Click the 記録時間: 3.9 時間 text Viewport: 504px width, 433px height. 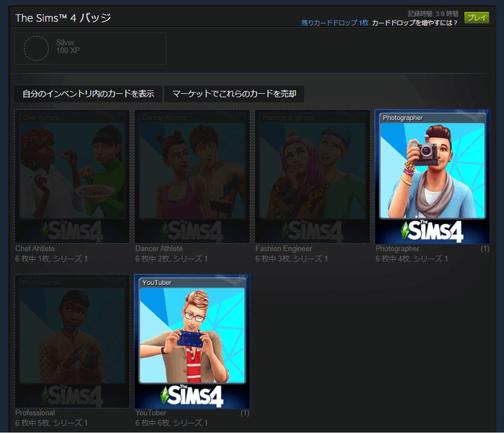point(433,13)
